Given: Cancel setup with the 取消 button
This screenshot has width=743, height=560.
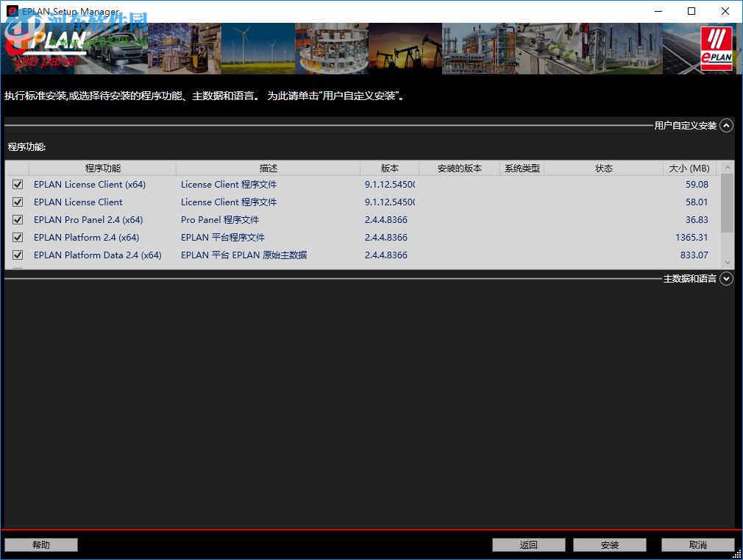Looking at the screenshot, I should [697, 545].
